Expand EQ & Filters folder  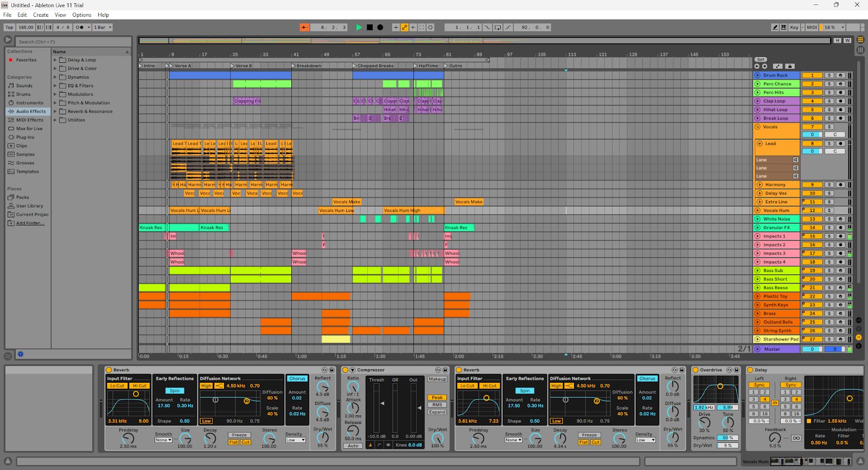pos(55,86)
